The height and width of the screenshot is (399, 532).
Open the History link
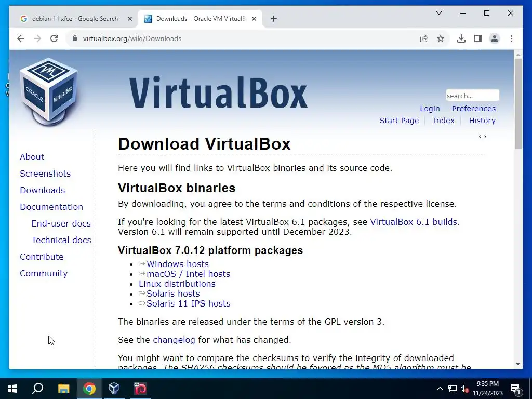pyautogui.click(x=482, y=121)
